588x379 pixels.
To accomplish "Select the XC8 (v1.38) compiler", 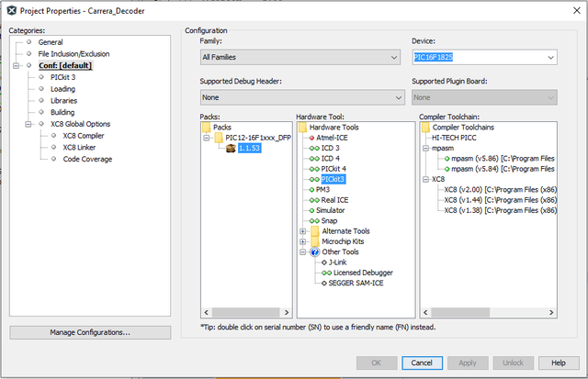I will 500,210.
